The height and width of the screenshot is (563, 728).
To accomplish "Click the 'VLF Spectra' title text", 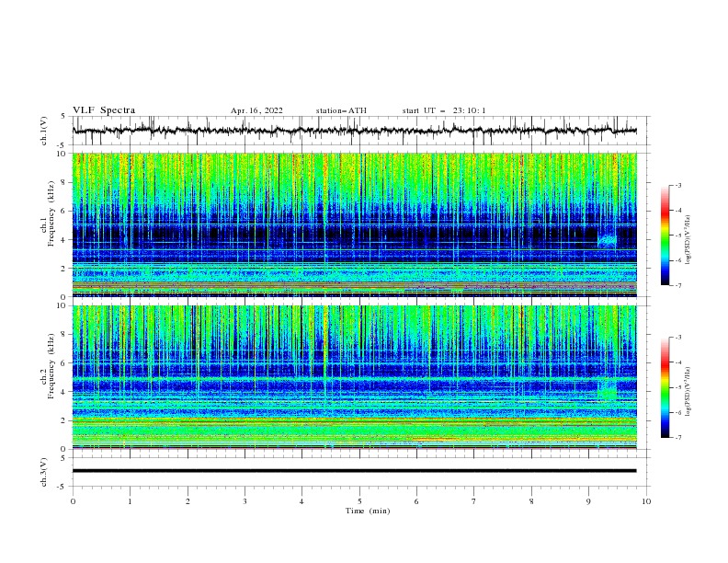I will point(104,110).
